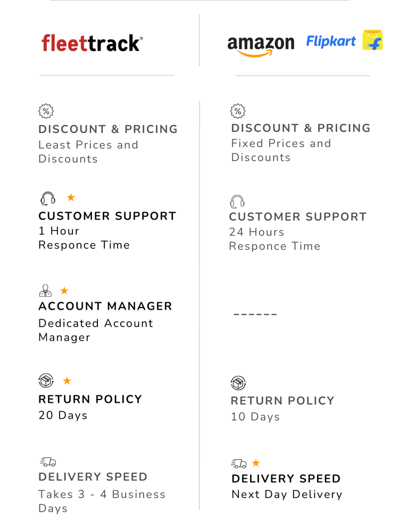The width and height of the screenshot is (399, 532).
Task: Click the fleettrack logo
Action: (92, 43)
